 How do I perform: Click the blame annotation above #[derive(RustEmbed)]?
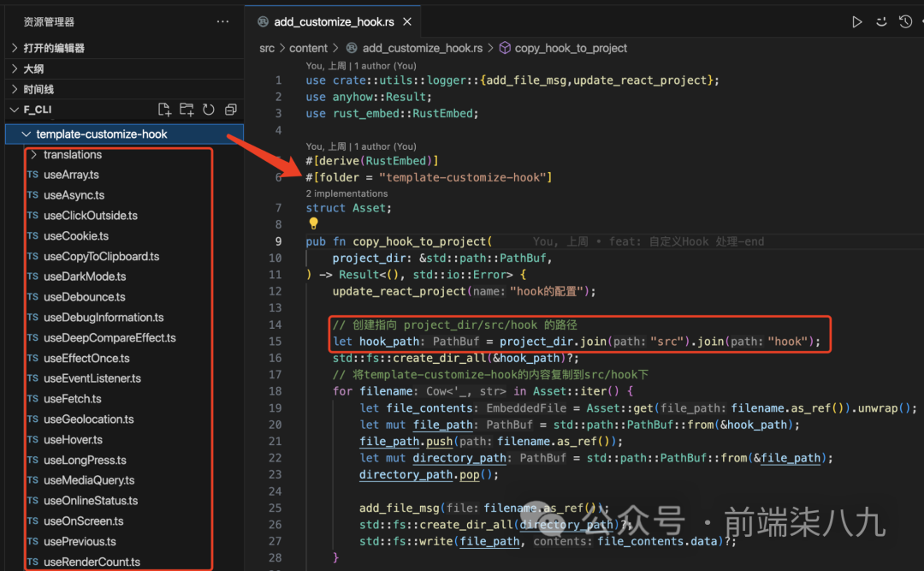[x=361, y=146]
